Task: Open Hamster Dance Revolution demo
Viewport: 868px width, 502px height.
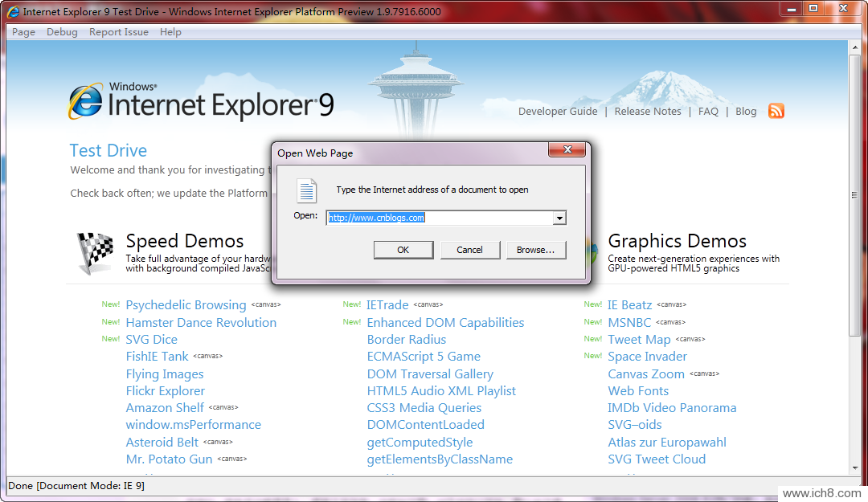Action: tap(201, 322)
